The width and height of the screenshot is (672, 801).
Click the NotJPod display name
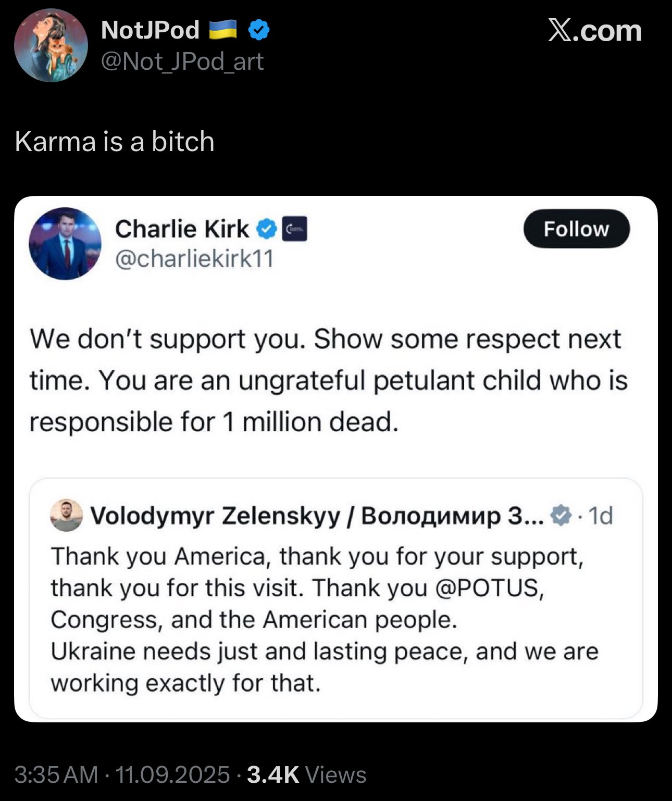[x=150, y=30]
